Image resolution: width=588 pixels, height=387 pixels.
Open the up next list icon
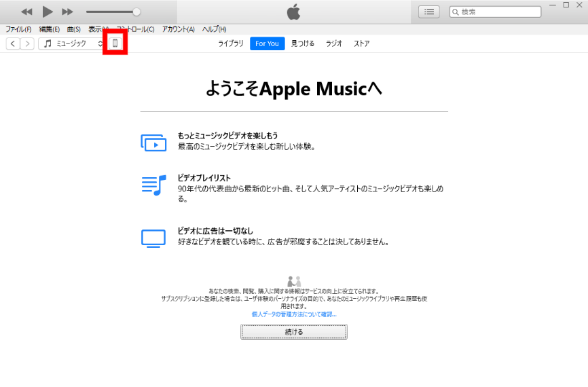(429, 12)
